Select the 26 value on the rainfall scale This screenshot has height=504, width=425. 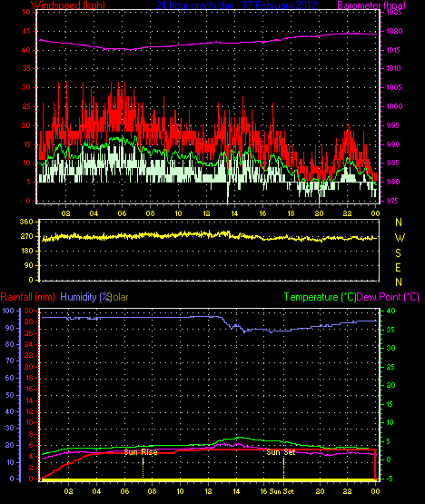tap(29, 333)
